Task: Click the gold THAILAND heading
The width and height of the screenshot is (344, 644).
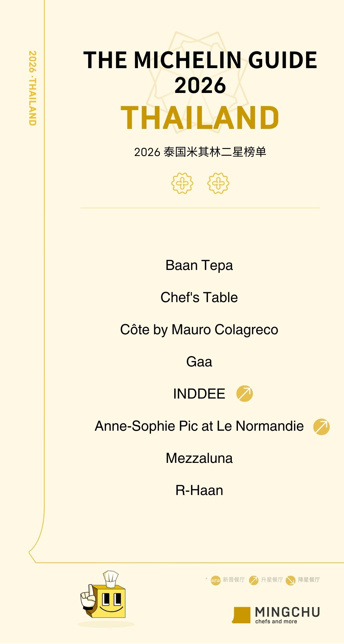Action: (200, 118)
